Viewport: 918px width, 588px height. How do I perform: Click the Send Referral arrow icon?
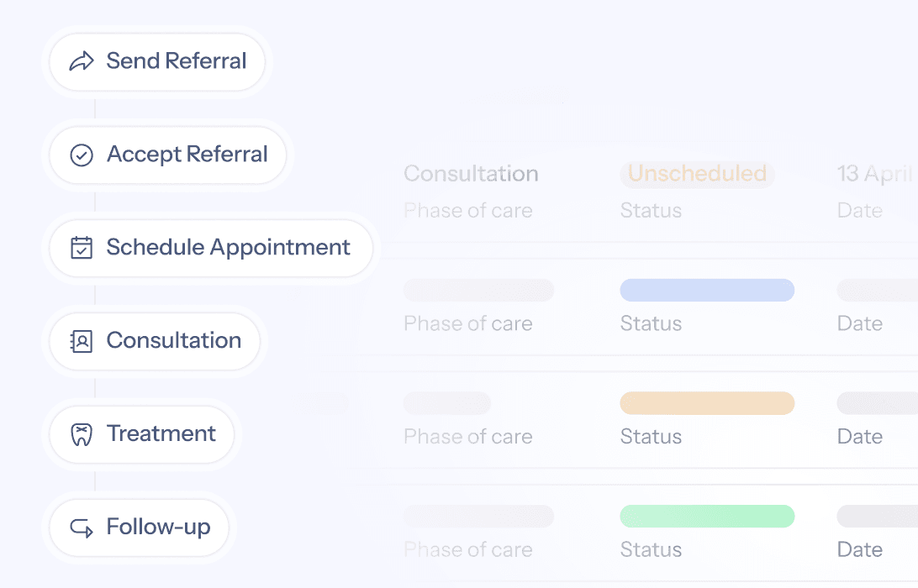[82, 61]
